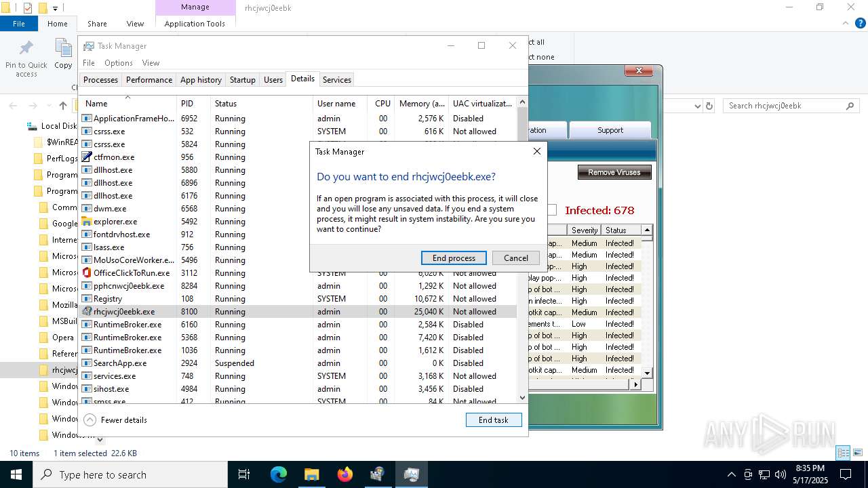Select the $WinREAgent folder in tree
This screenshot has height=488, width=868.
[56, 142]
